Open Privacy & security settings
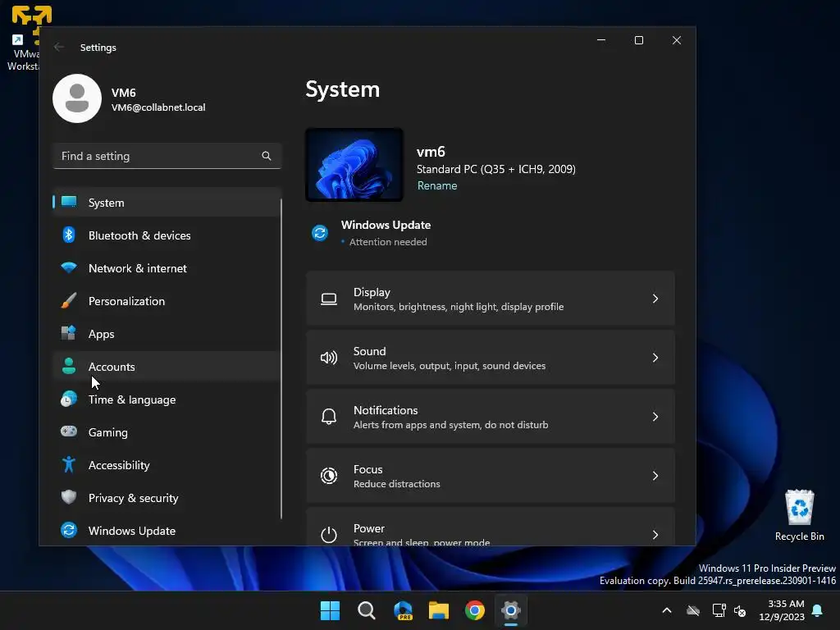The height and width of the screenshot is (630, 840). (x=167, y=498)
